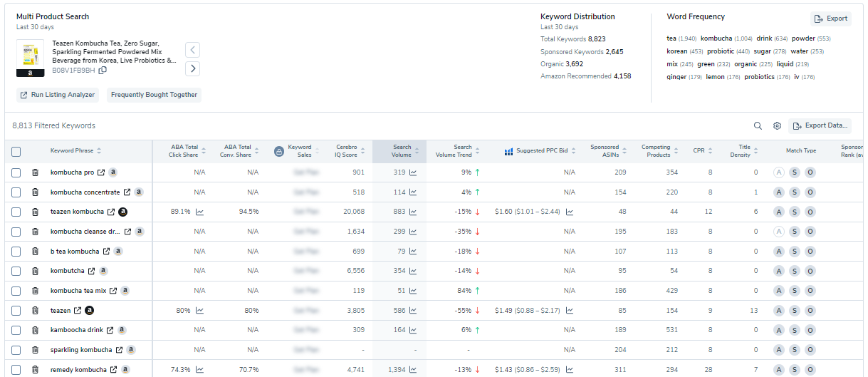Go to next product arrow
This screenshot has width=868, height=377.
tap(192, 68)
